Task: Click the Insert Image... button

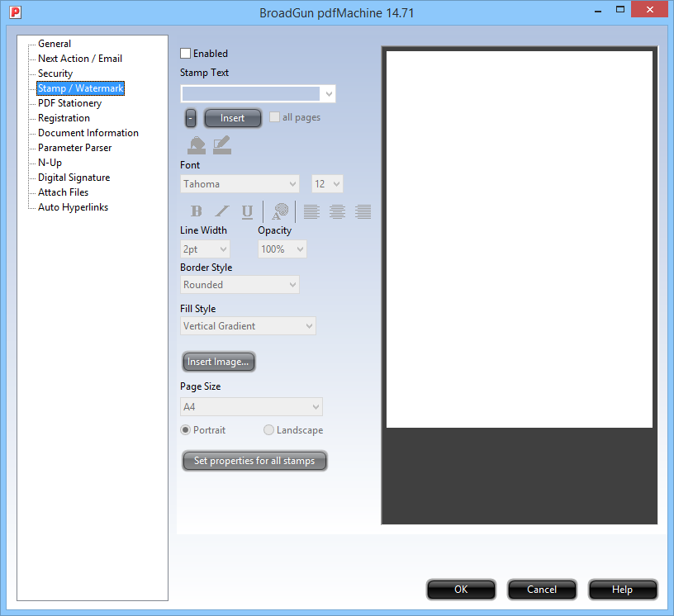Action: click(x=218, y=362)
